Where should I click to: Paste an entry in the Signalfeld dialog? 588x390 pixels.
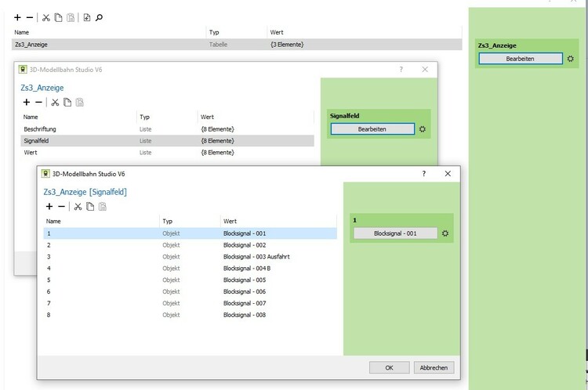click(x=103, y=207)
